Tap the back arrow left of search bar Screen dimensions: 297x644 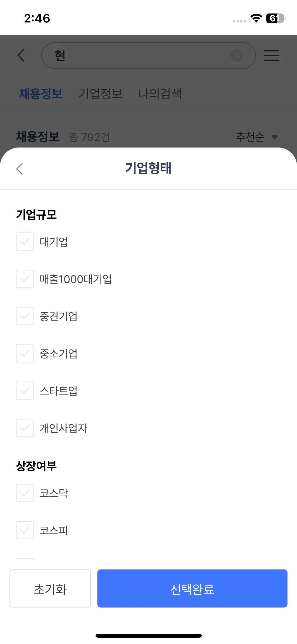coord(21,55)
